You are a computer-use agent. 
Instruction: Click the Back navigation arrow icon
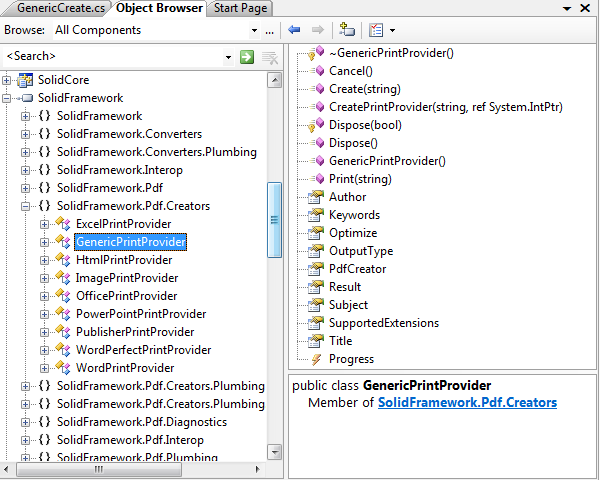tap(294, 29)
